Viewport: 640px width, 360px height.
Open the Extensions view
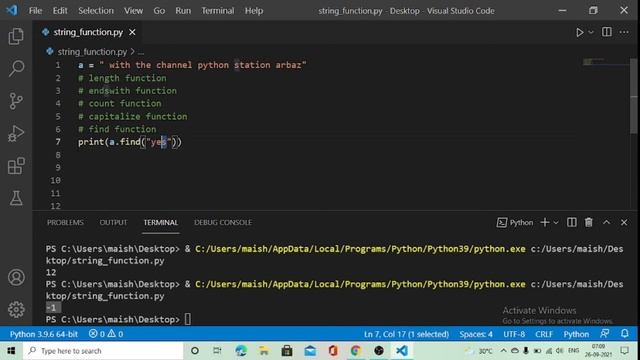pos(16,166)
